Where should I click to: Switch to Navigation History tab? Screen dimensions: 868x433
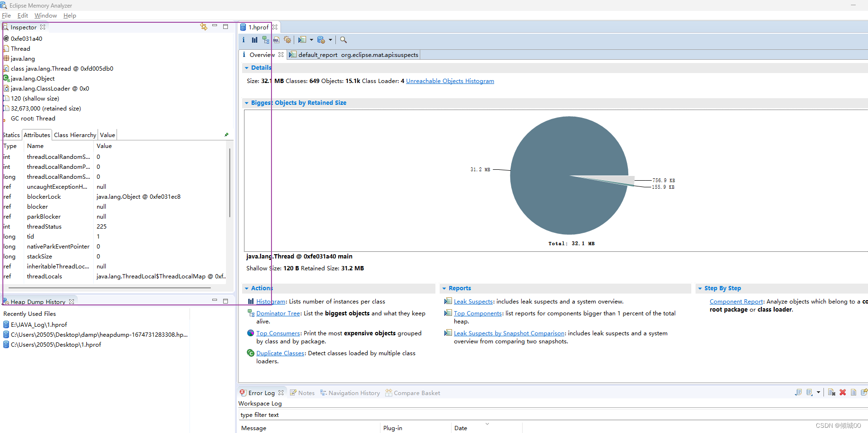[350, 393]
